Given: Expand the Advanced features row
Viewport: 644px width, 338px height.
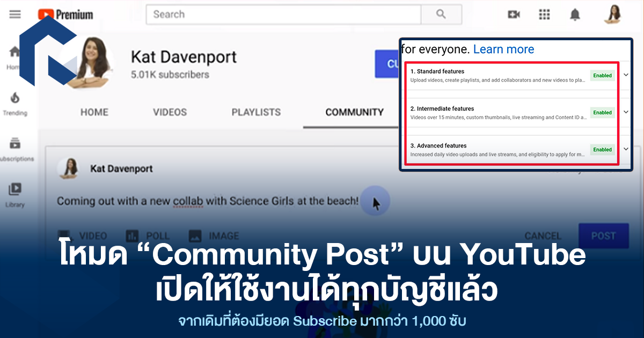Looking at the screenshot, I should click(x=626, y=149).
